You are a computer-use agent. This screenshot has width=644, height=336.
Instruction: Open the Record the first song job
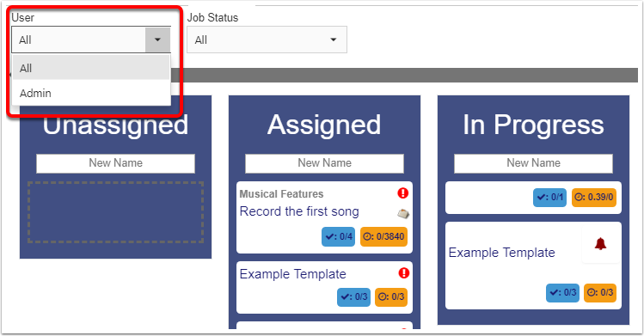299,211
